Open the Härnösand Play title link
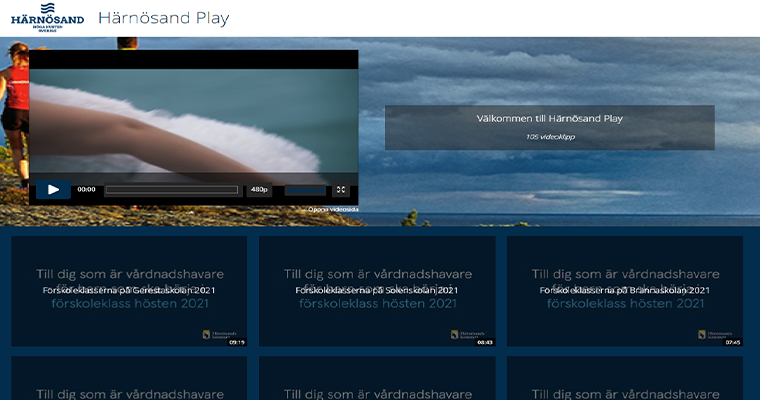 (164, 18)
